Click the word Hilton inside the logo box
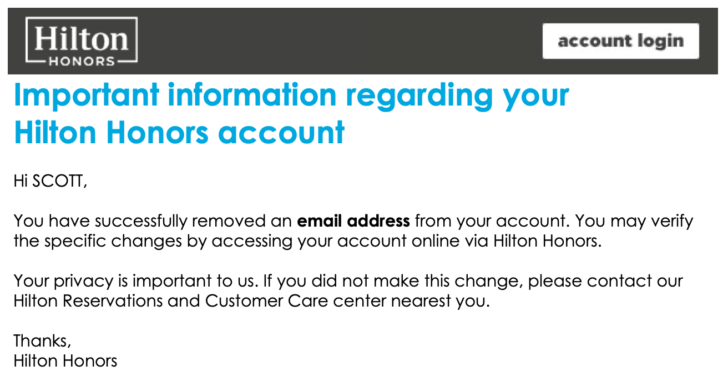 82,38
